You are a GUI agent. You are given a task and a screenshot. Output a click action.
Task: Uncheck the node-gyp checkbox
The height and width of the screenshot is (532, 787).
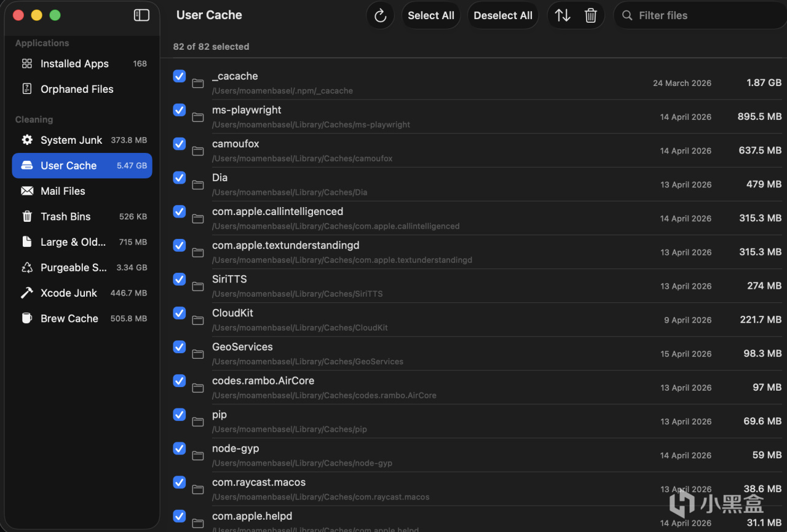click(180, 448)
